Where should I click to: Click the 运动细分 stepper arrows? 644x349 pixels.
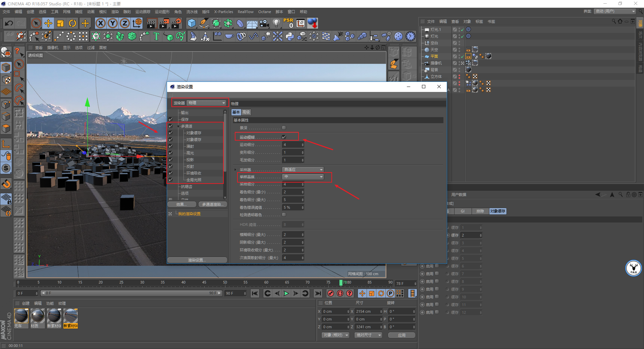(303, 145)
